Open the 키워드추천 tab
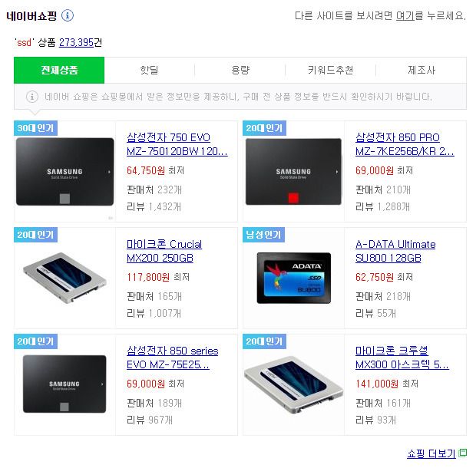The height and width of the screenshot is (468, 476). pyautogui.click(x=330, y=70)
